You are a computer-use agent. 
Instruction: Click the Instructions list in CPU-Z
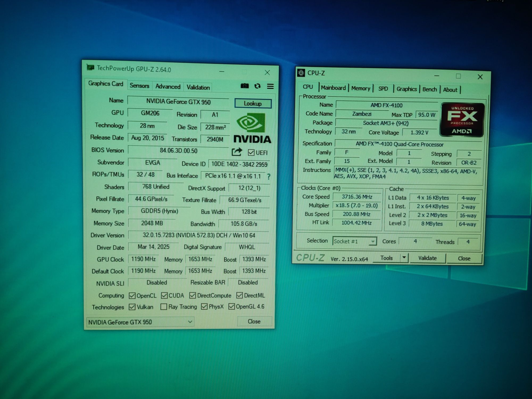click(x=407, y=173)
